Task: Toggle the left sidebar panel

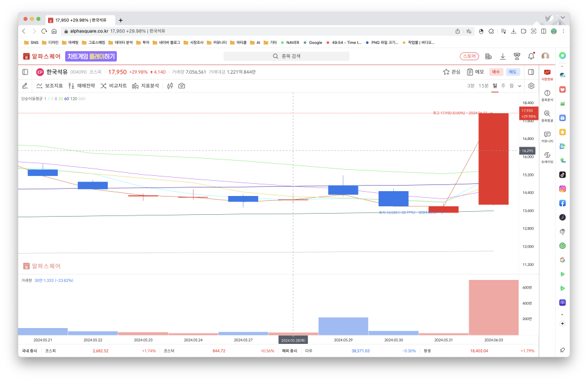Action: point(25,72)
